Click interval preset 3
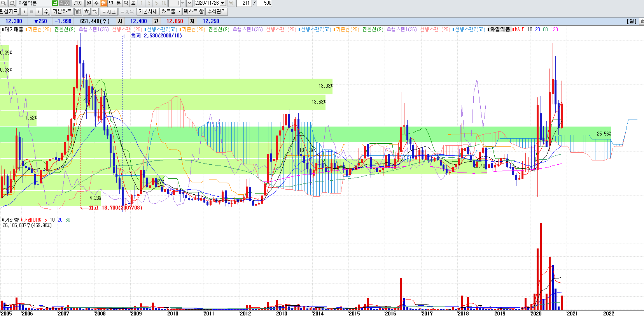The height and width of the screenshot is (317, 644). pos(149,3)
